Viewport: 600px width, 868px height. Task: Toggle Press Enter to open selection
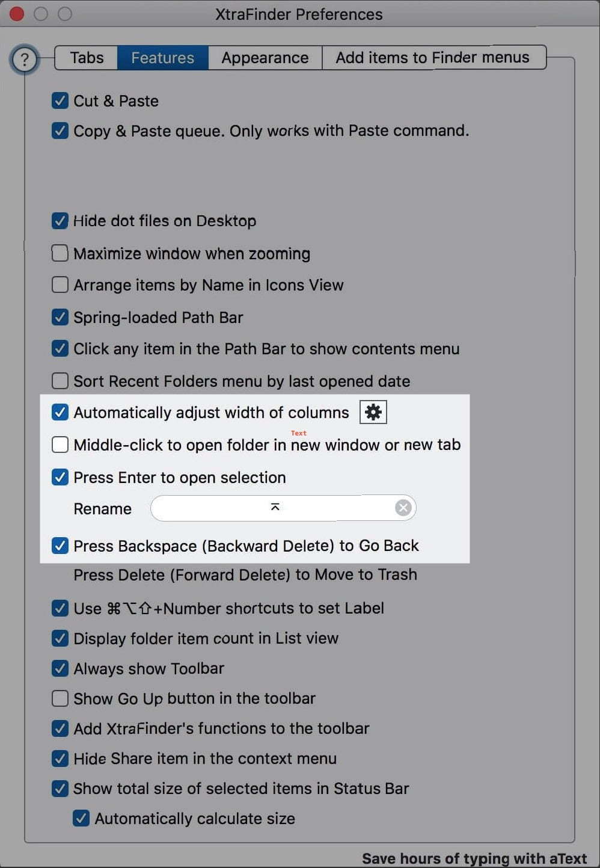pyautogui.click(x=60, y=477)
